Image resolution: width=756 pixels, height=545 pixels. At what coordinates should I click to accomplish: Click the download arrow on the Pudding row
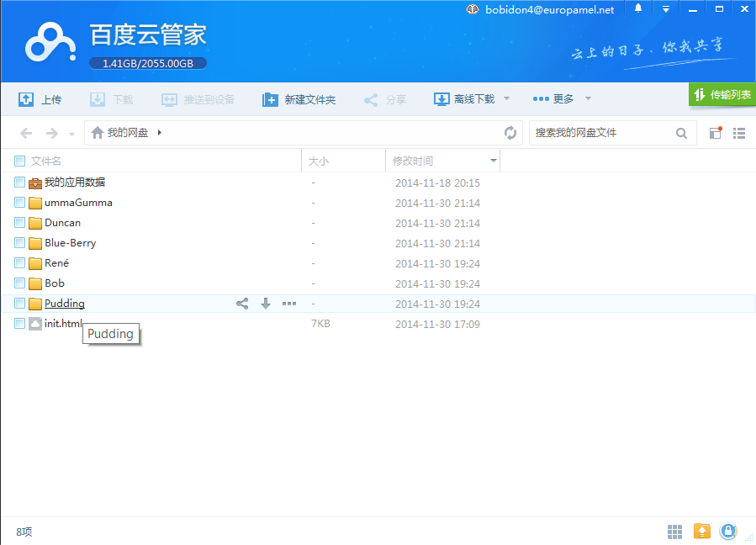click(x=266, y=304)
